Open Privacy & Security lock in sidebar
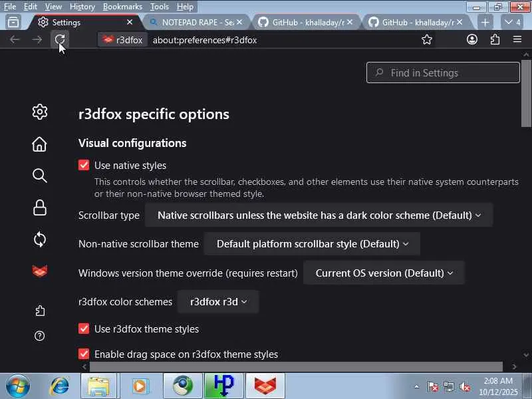The width and height of the screenshot is (532, 399). pyautogui.click(x=40, y=207)
